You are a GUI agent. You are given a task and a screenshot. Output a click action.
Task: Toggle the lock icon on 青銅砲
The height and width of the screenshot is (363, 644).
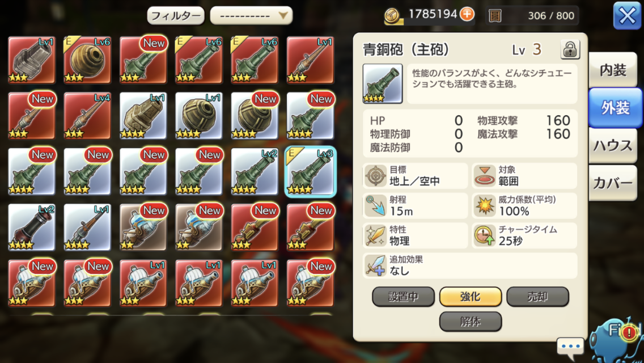point(570,50)
